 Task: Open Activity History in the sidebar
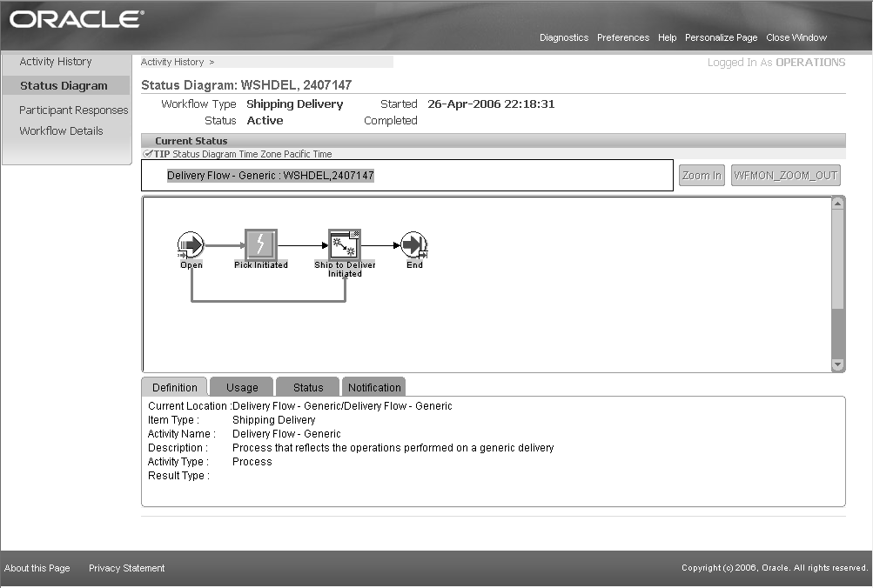point(56,62)
